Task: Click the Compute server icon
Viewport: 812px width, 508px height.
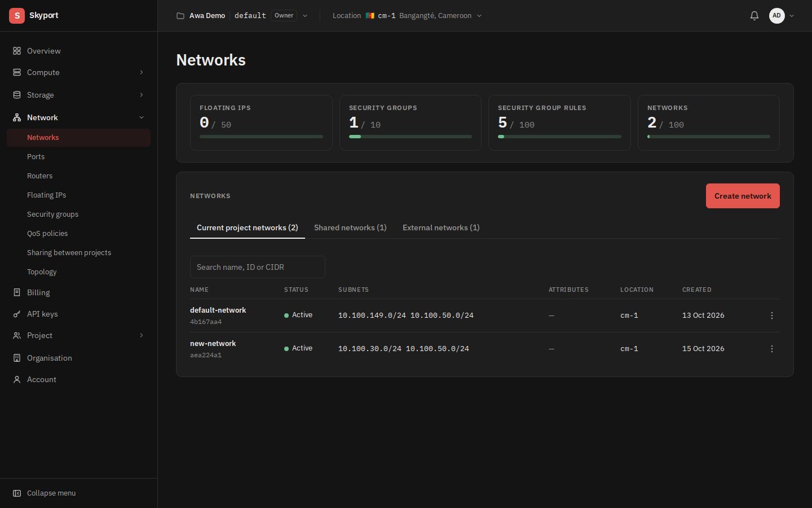Action: pyautogui.click(x=17, y=72)
